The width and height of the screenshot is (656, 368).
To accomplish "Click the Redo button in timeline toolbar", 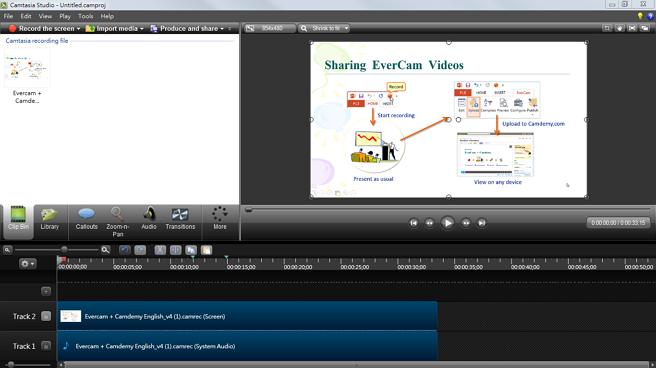I will (x=140, y=250).
